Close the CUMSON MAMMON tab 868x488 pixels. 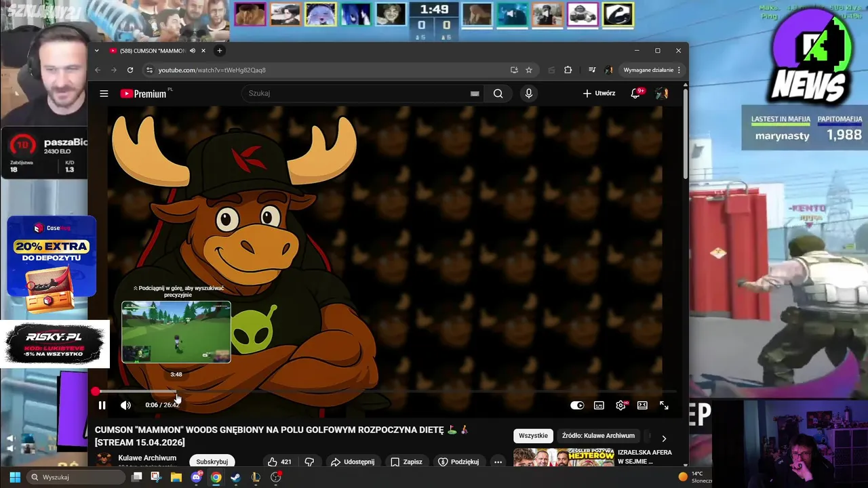point(203,51)
